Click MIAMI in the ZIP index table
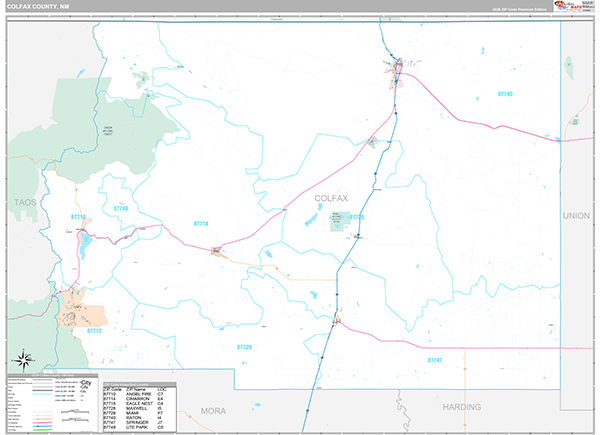This screenshot has width=600, height=435. [132, 413]
